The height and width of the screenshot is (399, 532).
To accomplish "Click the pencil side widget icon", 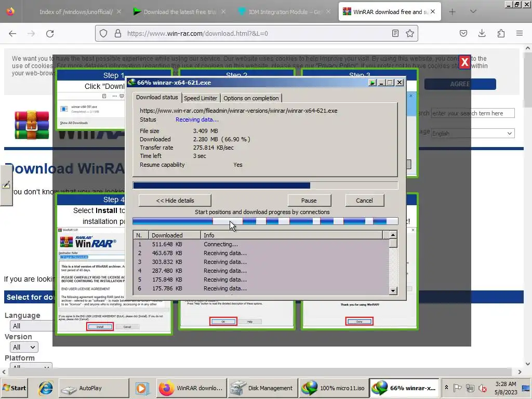I will pyautogui.click(x=6, y=185).
